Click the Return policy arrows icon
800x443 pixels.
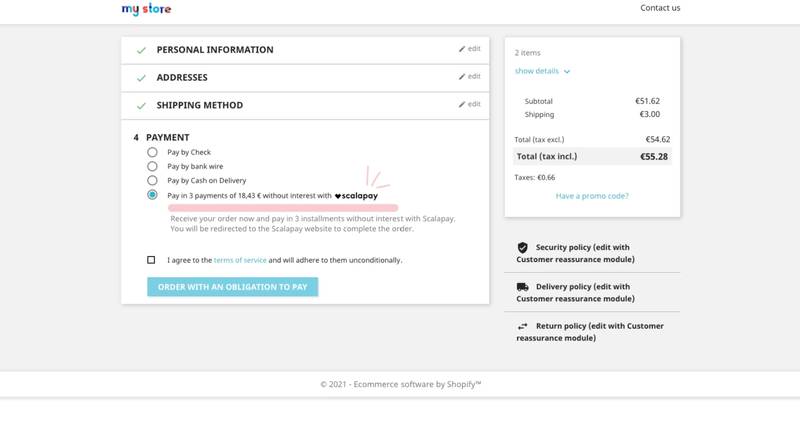(x=522, y=326)
